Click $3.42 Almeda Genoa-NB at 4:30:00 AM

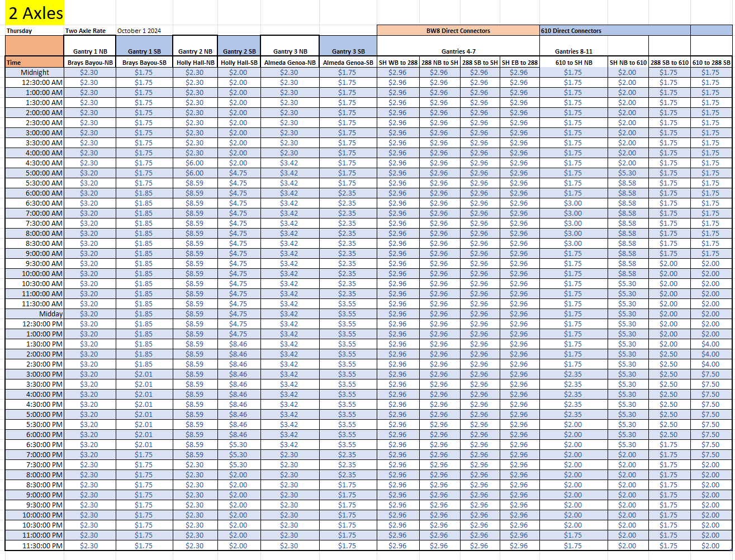coord(290,163)
